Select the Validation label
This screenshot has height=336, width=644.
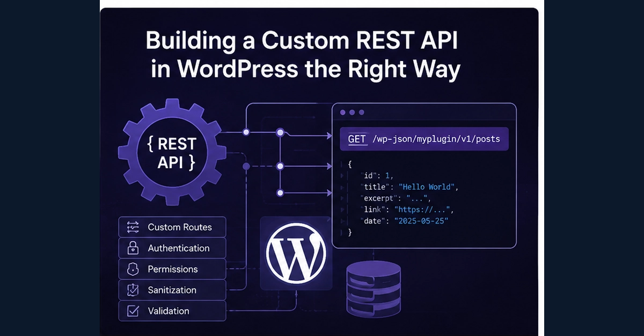tap(169, 311)
